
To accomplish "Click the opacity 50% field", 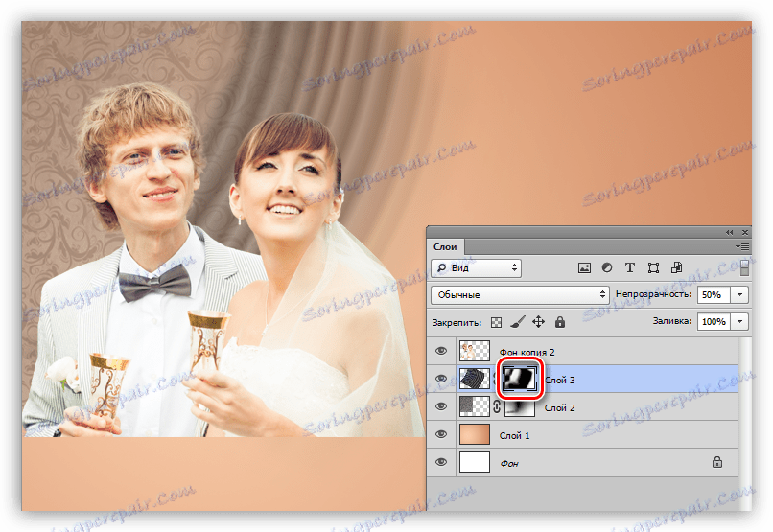I will (x=714, y=294).
